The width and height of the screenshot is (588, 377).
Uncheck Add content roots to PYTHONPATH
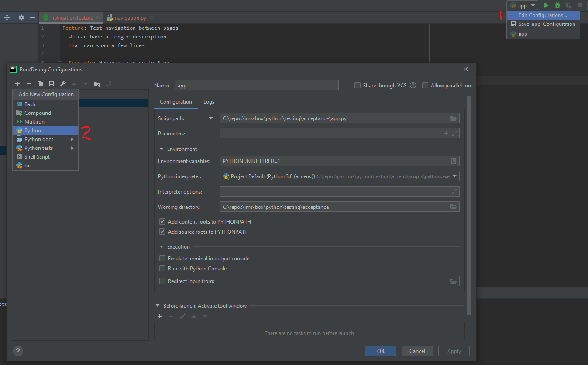point(162,221)
